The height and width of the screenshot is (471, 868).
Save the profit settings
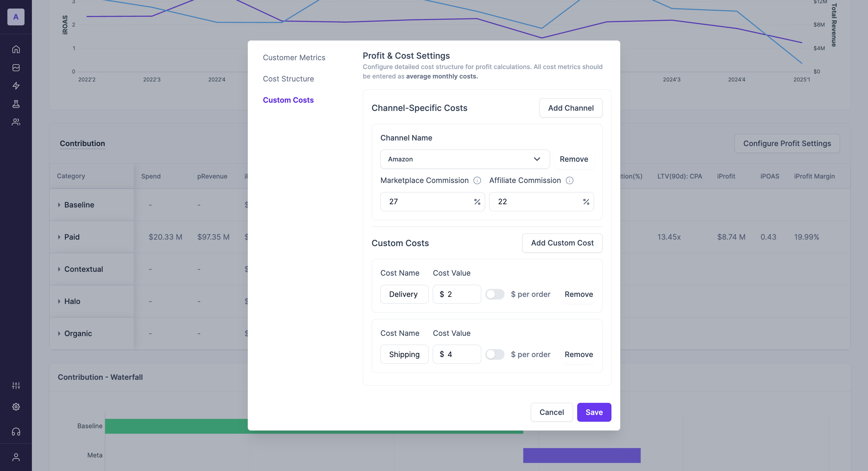[594, 412]
